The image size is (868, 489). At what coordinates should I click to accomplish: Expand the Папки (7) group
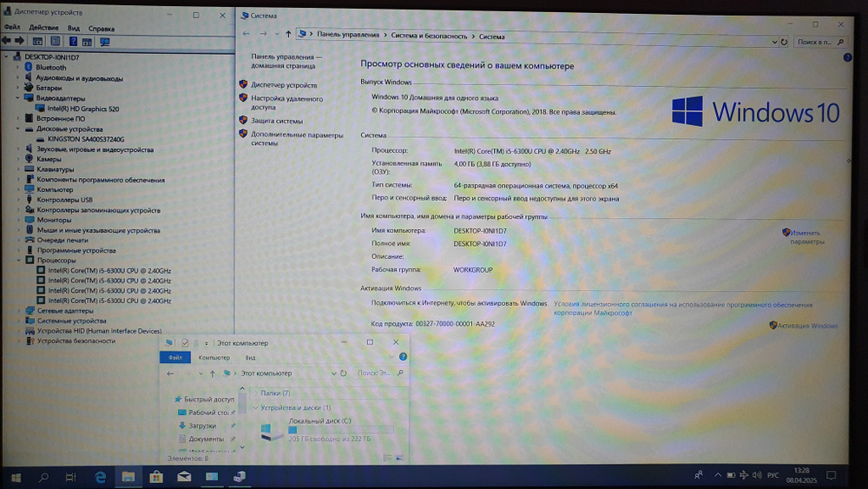point(255,393)
